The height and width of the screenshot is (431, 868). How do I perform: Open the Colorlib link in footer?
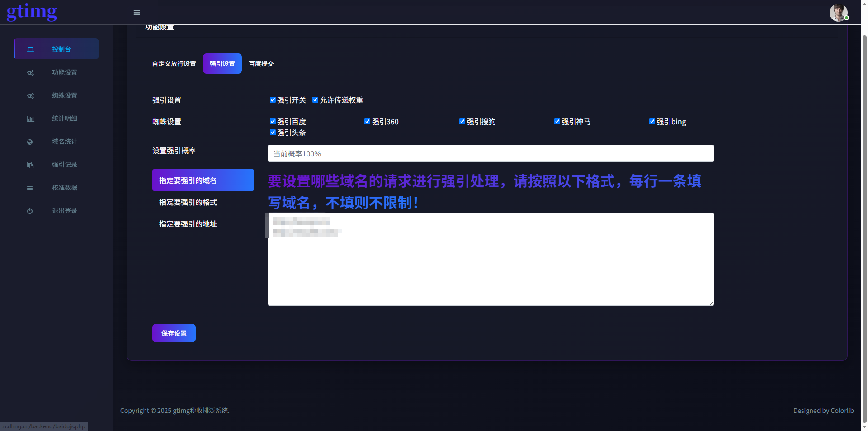(842, 411)
